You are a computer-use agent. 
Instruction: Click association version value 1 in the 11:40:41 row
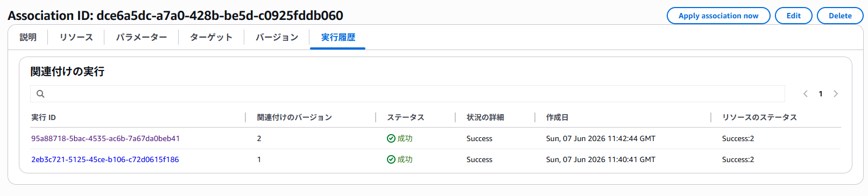(259, 159)
